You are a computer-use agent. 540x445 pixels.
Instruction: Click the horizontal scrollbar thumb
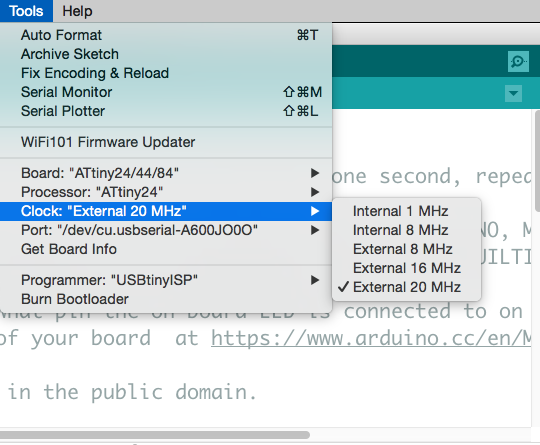[155, 435]
